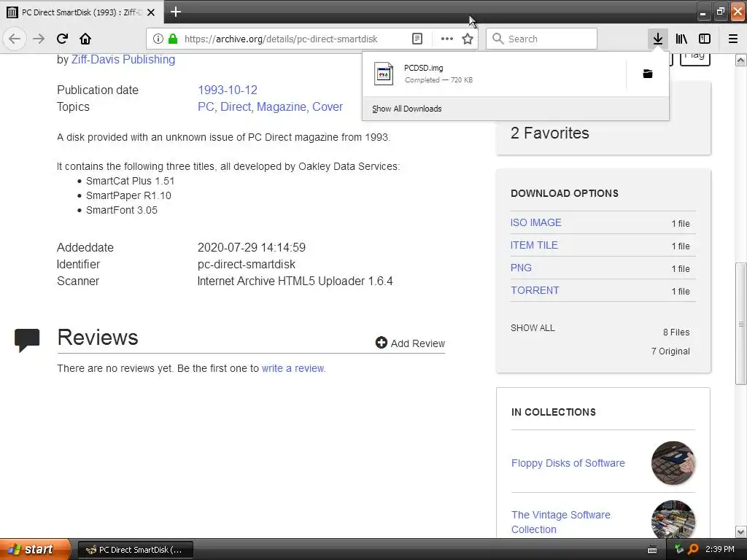Image resolution: width=747 pixels, height=560 pixels.
Task: Open publication date 1993-10-12 link
Action: [x=228, y=90]
